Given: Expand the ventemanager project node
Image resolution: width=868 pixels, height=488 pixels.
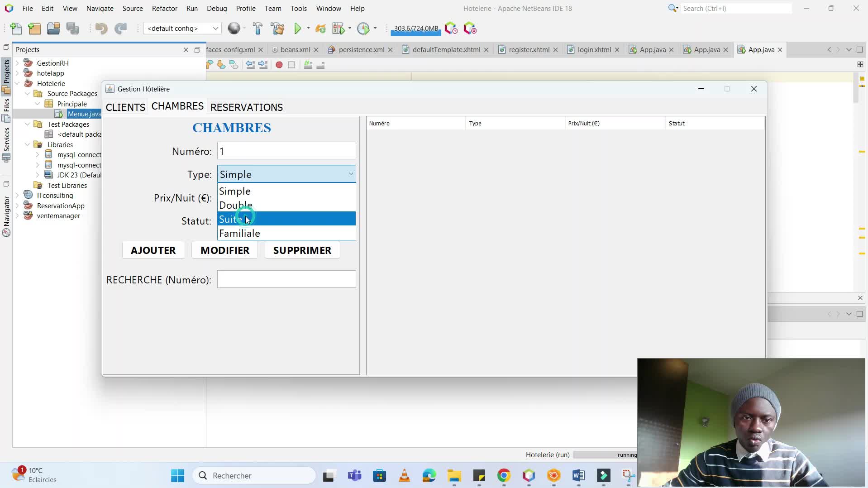Looking at the screenshot, I should coord(17,216).
